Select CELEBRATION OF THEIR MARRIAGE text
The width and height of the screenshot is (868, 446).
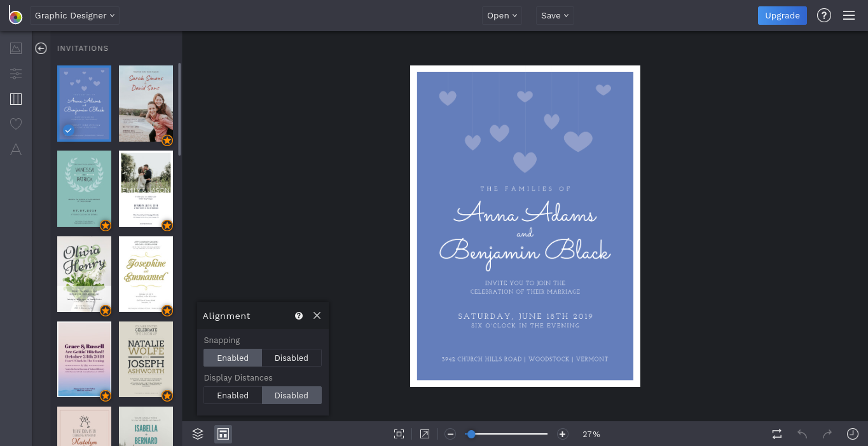(525, 292)
